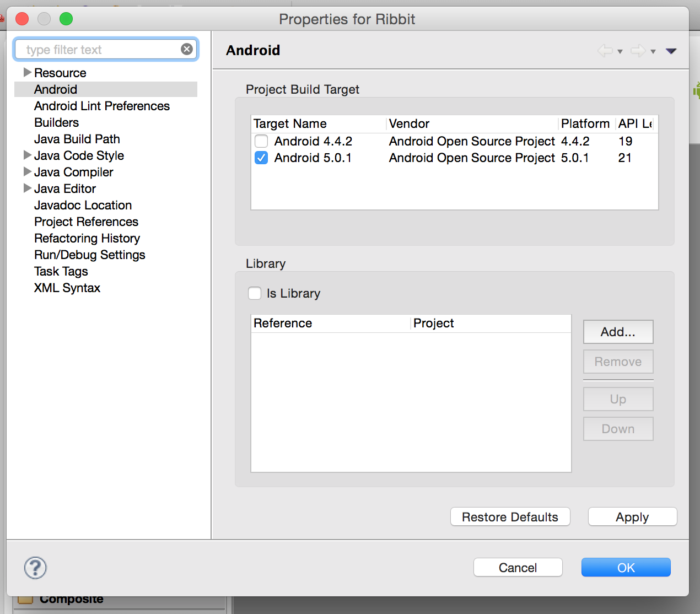Go forward to next properties page
This screenshot has height=614, width=700.
click(x=638, y=51)
